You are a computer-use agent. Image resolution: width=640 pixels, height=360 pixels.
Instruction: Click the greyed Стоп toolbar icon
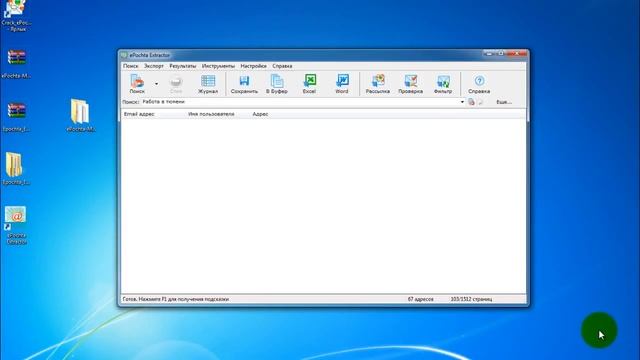point(176,84)
